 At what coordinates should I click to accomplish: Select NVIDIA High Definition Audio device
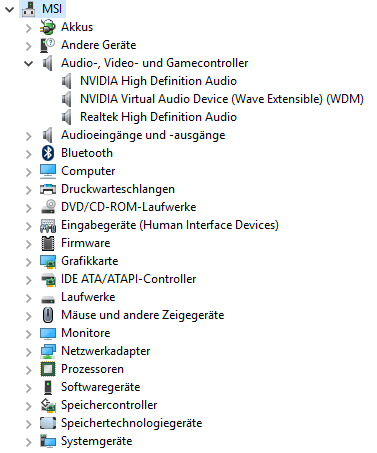tap(158, 81)
